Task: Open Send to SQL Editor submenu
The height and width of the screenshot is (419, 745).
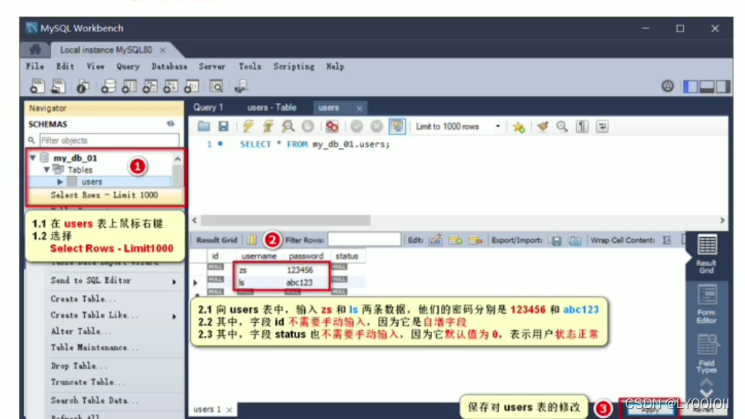Action: tap(114, 281)
